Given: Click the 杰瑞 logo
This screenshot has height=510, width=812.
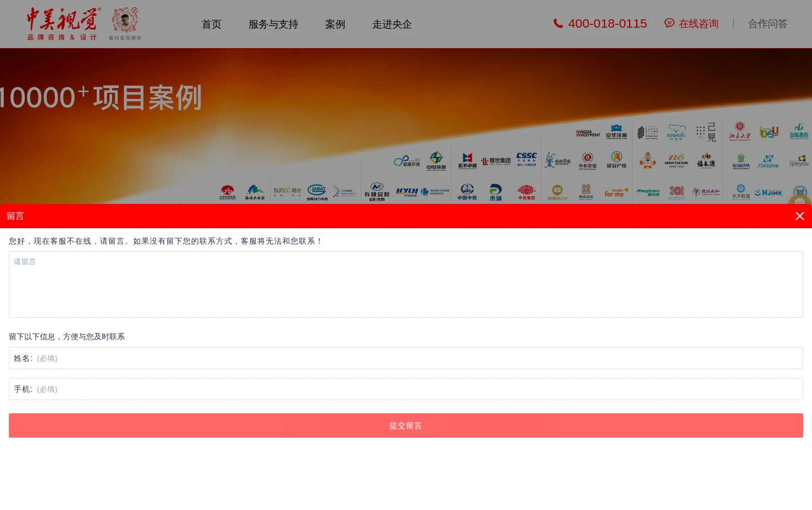Looking at the screenshot, I should point(495,192).
